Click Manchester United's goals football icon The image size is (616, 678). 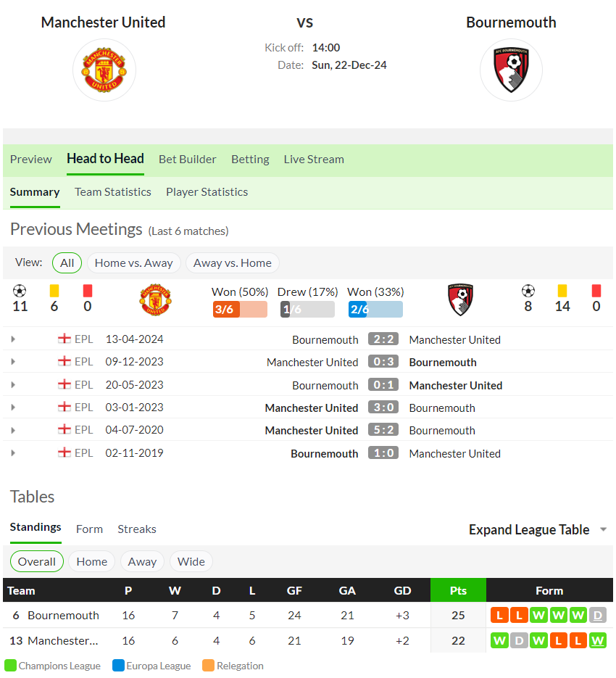pos(20,291)
